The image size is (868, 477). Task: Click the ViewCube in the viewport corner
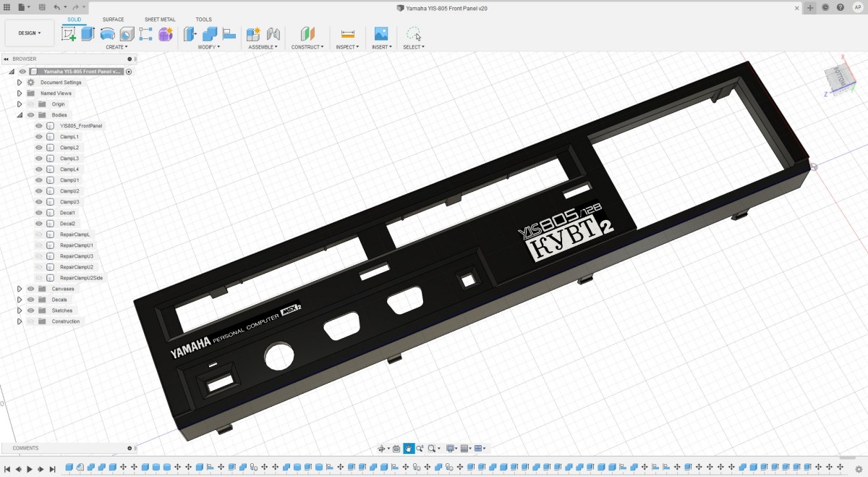point(840,80)
